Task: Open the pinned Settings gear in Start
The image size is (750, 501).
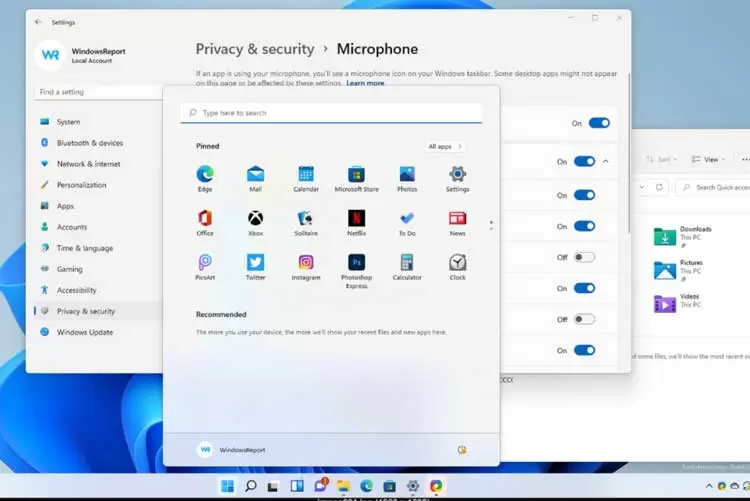Action: pos(457,178)
